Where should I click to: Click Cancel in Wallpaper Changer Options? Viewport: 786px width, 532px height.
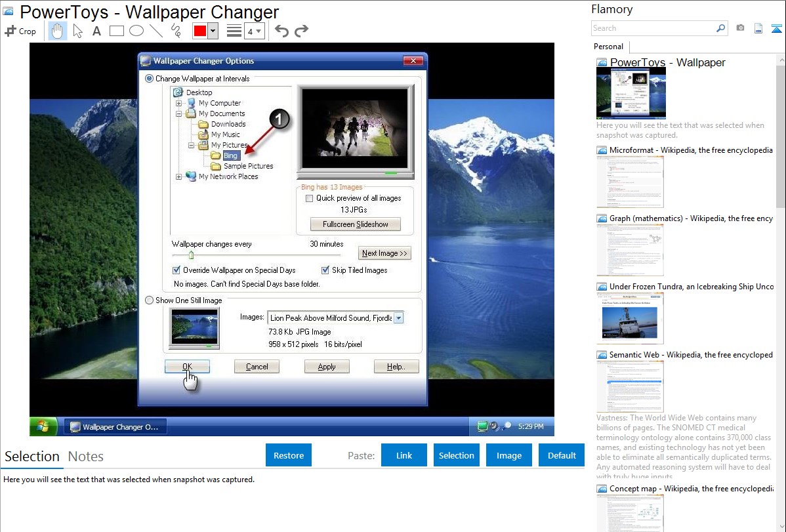257,367
